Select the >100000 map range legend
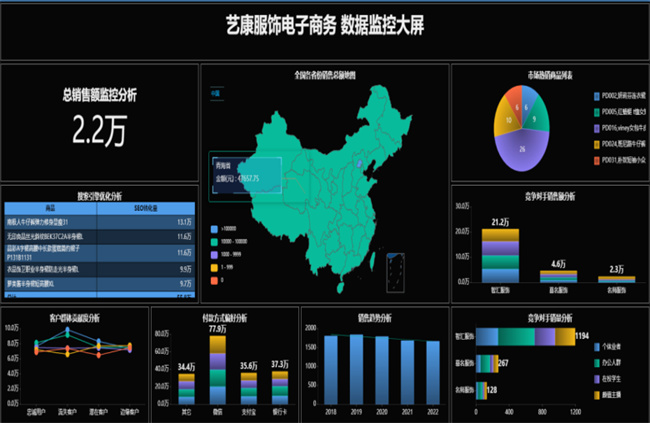650x423 pixels. (213, 229)
